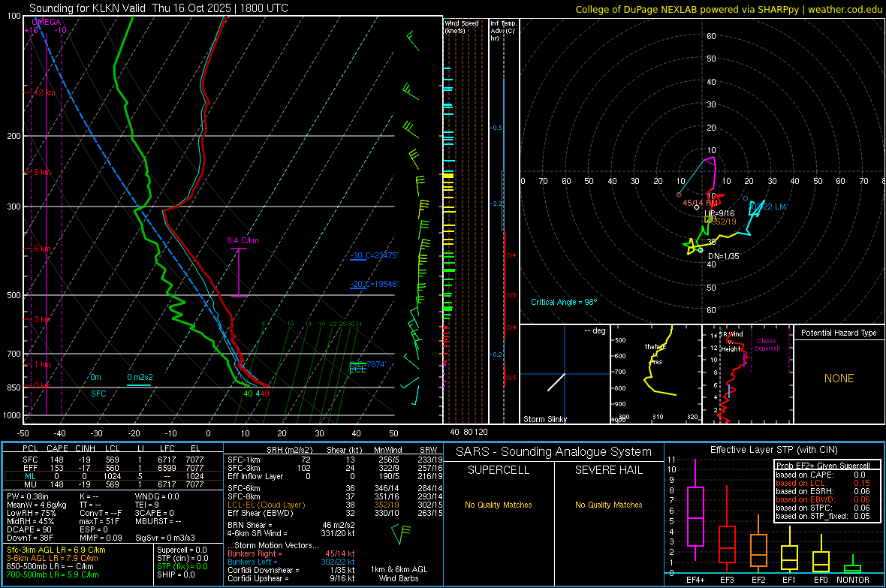Click the green LCL marker on the skew-T
This screenshot has width=886, height=588.
tap(357, 369)
